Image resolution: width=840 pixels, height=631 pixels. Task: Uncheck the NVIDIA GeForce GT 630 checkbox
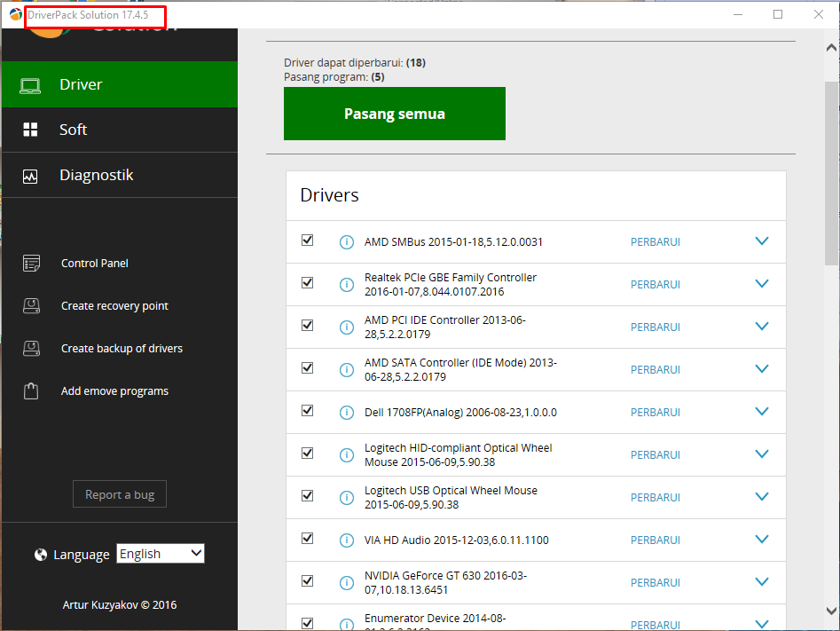click(x=308, y=580)
